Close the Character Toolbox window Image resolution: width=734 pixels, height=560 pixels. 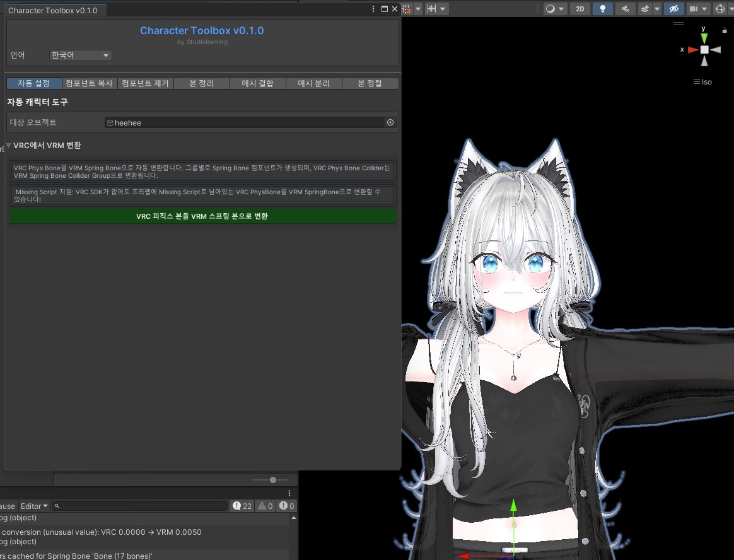click(395, 9)
